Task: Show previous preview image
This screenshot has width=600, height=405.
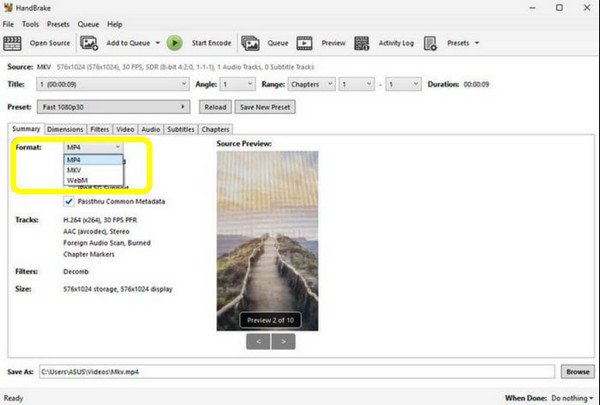Action: pyautogui.click(x=258, y=341)
